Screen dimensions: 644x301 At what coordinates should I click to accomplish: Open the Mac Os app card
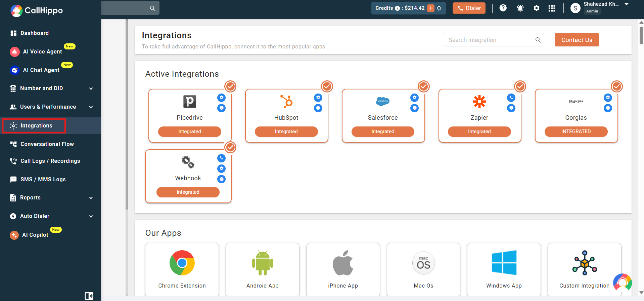(x=423, y=269)
